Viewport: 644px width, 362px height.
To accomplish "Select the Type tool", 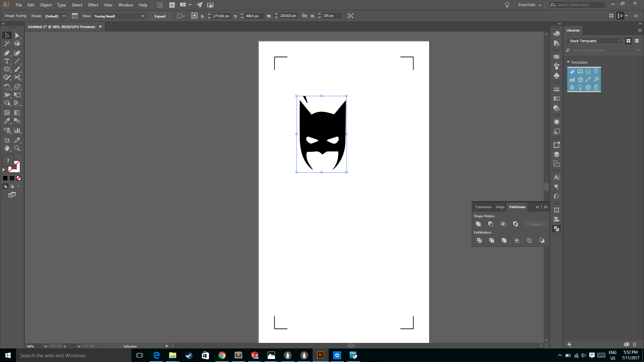I will 7,61.
